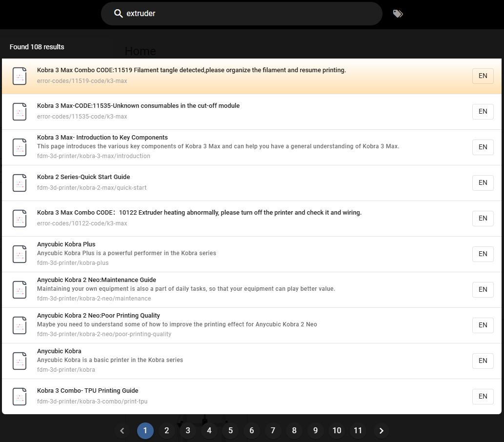
Task: Go to results page 2
Action: click(x=166, y=431)
